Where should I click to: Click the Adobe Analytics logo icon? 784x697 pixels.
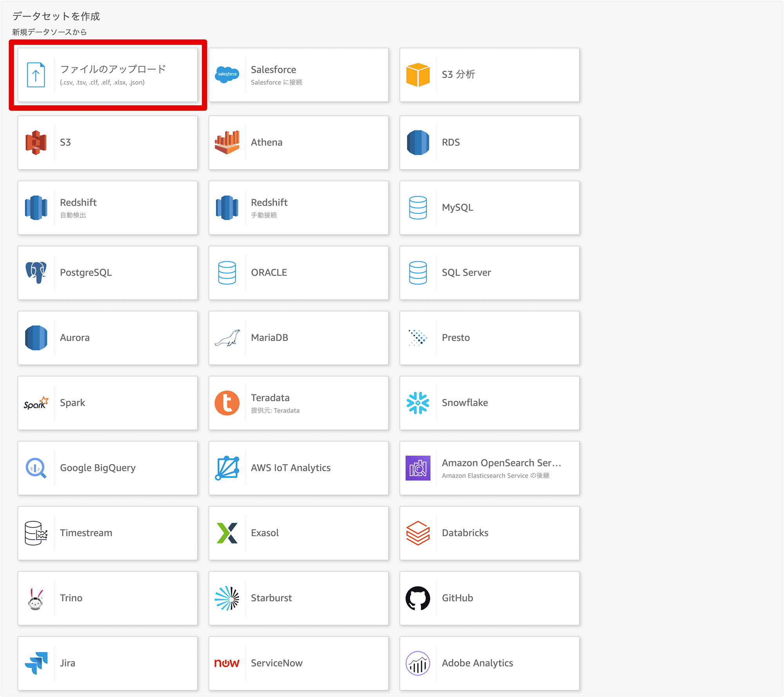pyautogui.click(x=418, y=663)
